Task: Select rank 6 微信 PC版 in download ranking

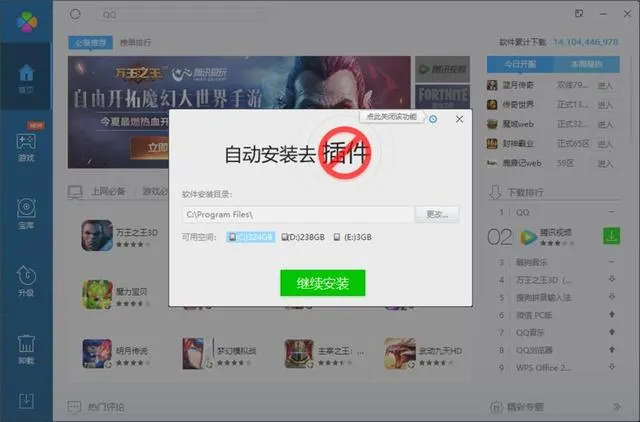Action: [x=534, y=315]
